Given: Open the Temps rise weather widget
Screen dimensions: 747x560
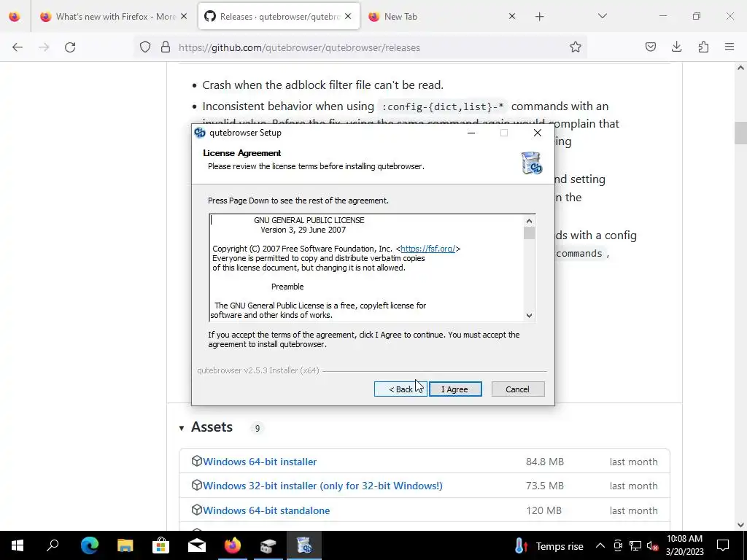Looking at the screenshot, I should click(x=549, y=545).
